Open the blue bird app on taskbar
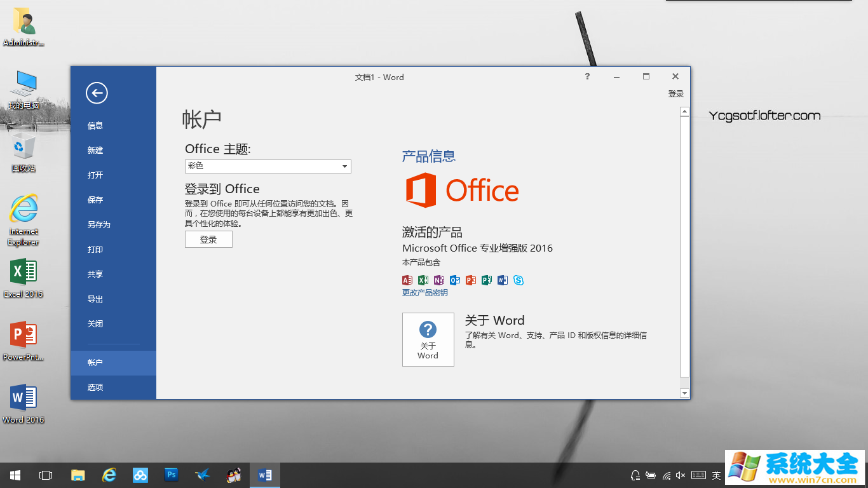The image size is (868, 488). 202,475
